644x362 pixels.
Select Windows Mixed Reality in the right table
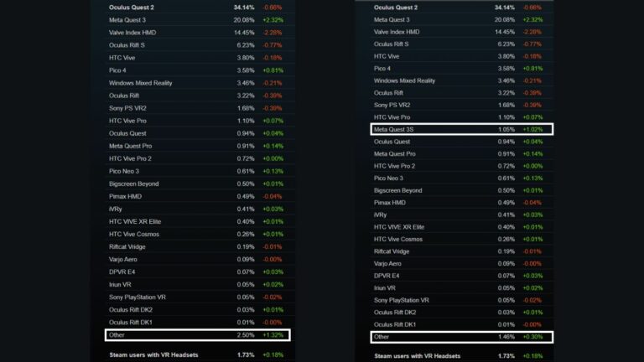coord(404,80)
